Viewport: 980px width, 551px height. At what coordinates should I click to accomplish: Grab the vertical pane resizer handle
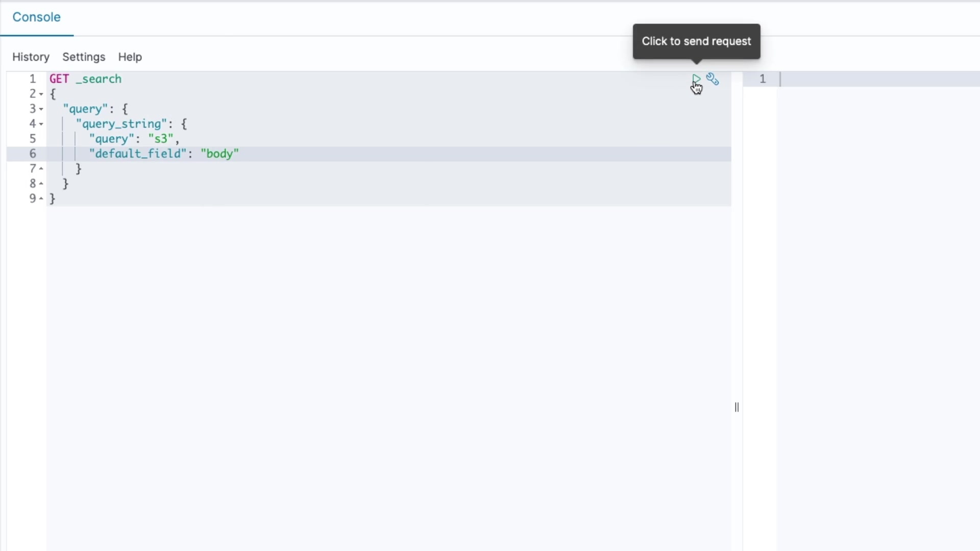point(737,407)
